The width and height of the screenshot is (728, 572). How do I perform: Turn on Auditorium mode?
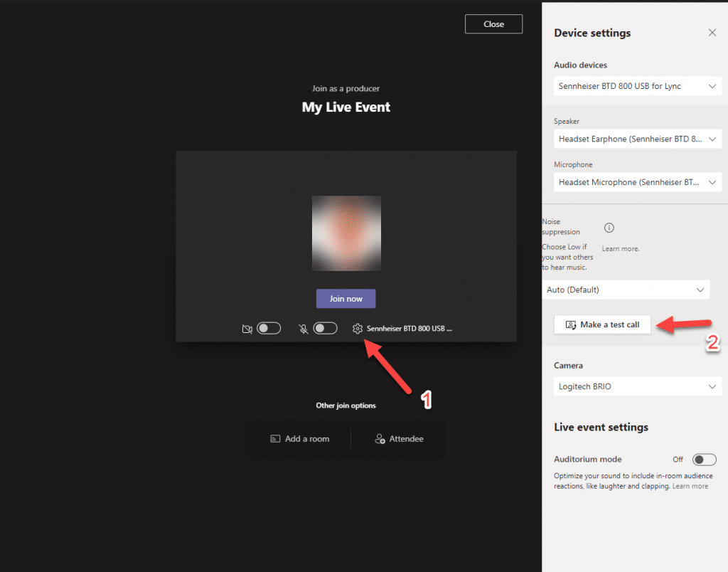(x=704, y=459)
